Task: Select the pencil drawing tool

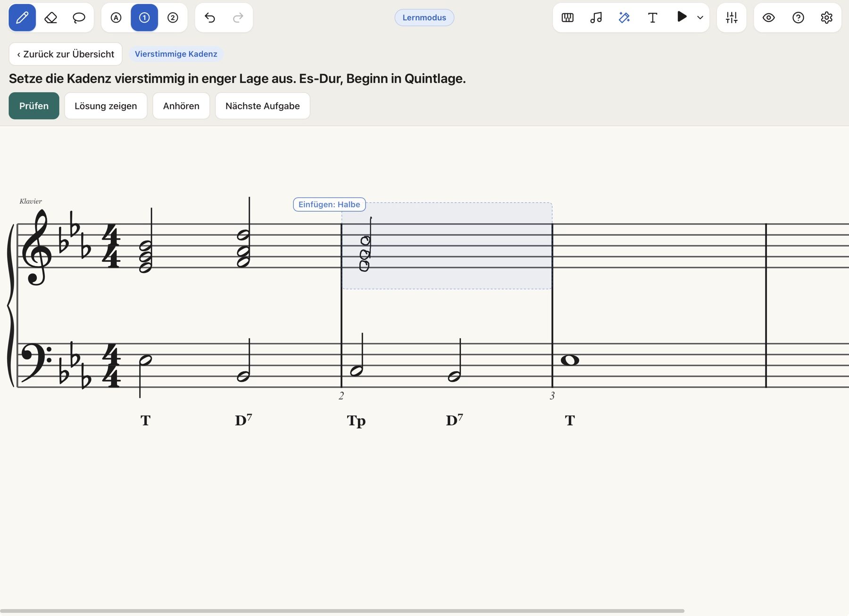Action: click(x=22, y=18)
